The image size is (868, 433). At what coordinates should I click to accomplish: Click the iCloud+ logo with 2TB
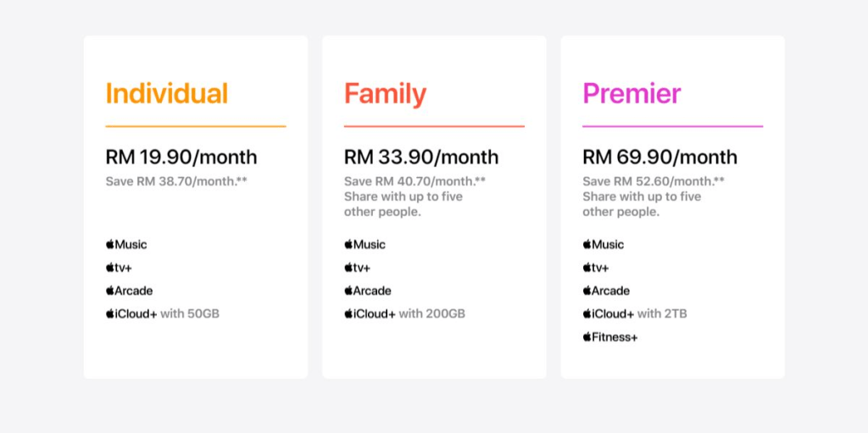click(609, 314)
